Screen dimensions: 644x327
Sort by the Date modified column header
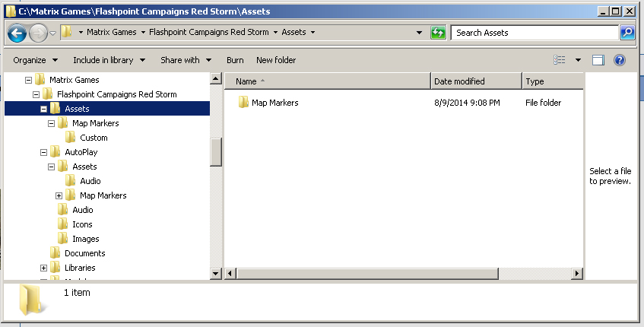click(477, 81)
